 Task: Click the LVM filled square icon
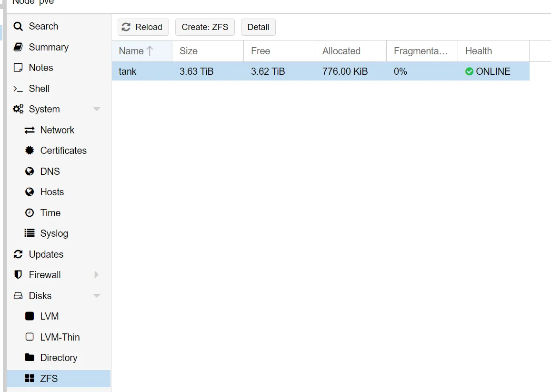coord(30,316)
